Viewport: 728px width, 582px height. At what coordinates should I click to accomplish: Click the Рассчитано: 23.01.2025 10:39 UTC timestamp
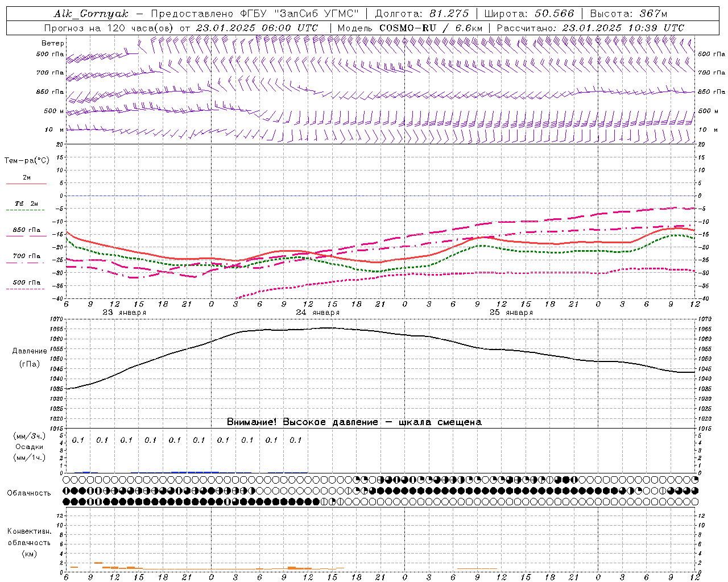590,28
